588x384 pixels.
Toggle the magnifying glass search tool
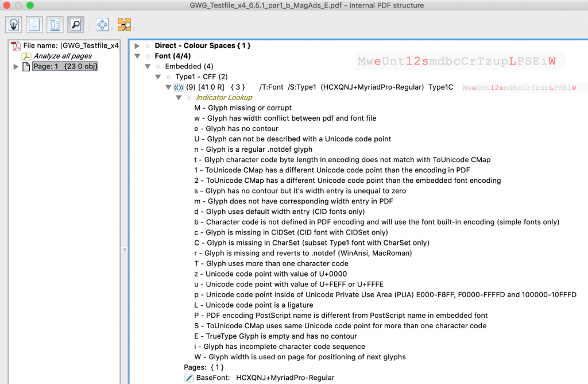75,25
